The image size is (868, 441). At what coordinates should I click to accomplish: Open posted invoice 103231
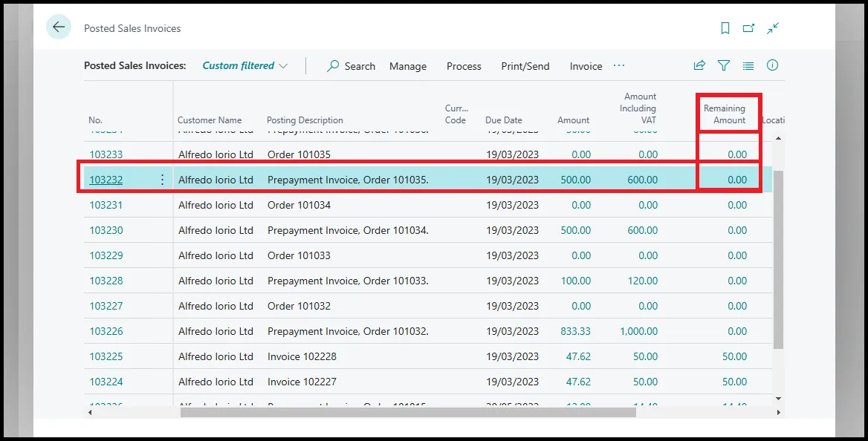pyautogui.click(x=106, y=205)
